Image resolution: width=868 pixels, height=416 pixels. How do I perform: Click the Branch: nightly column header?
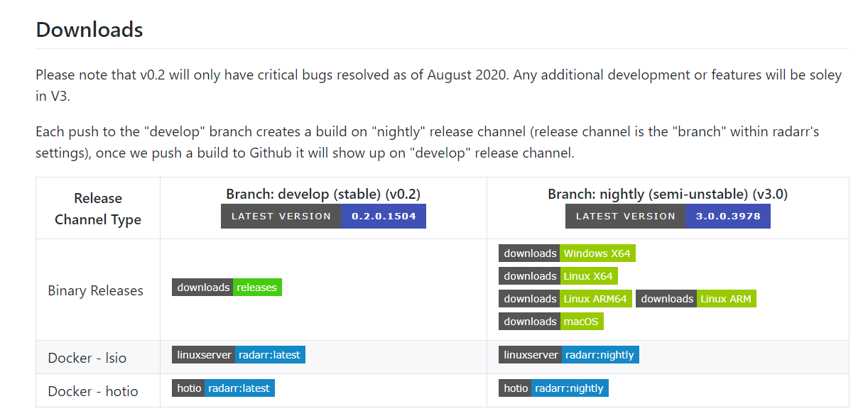(668, 192)
